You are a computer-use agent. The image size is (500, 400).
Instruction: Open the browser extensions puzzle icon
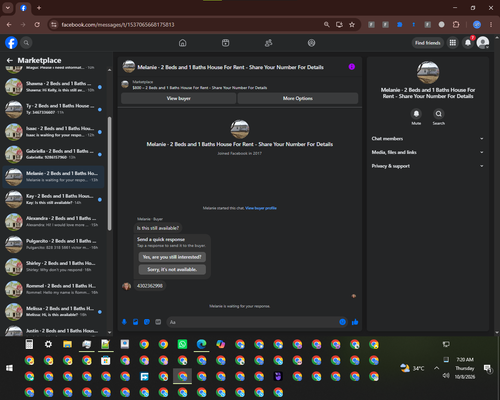456,25
